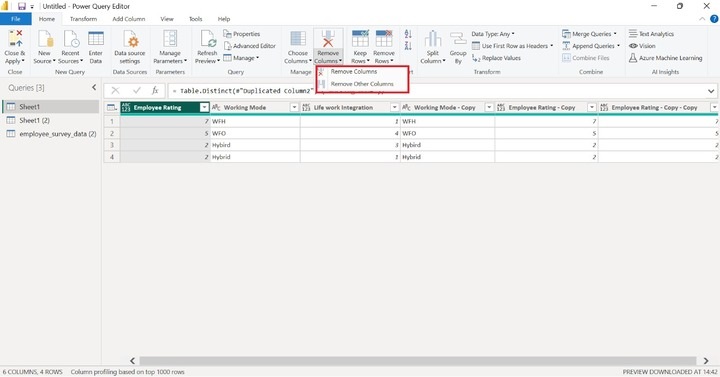Viewport: 720px width, 377px height.
Task: Click the Refresh Preview icon
Action: coord(208,39)
